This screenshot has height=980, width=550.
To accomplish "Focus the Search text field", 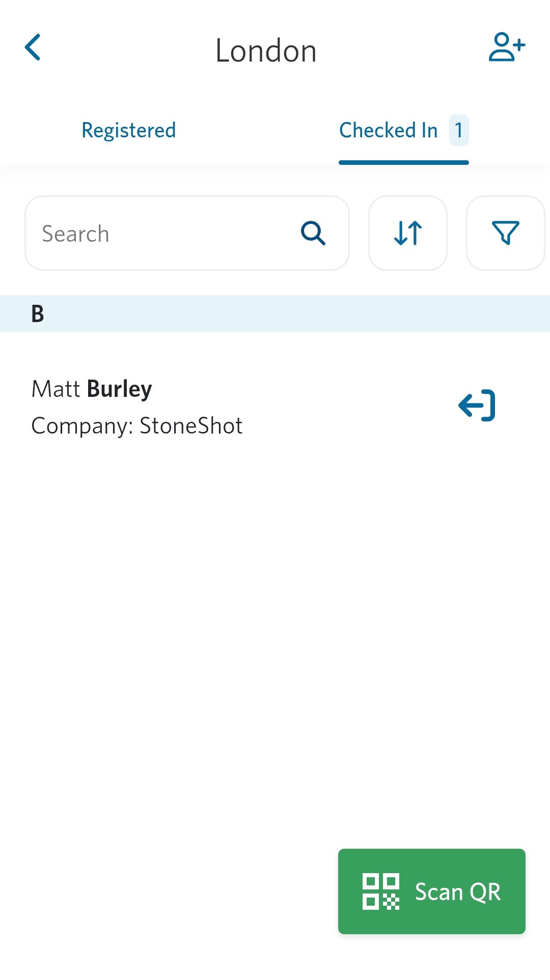I will point(168,233).
